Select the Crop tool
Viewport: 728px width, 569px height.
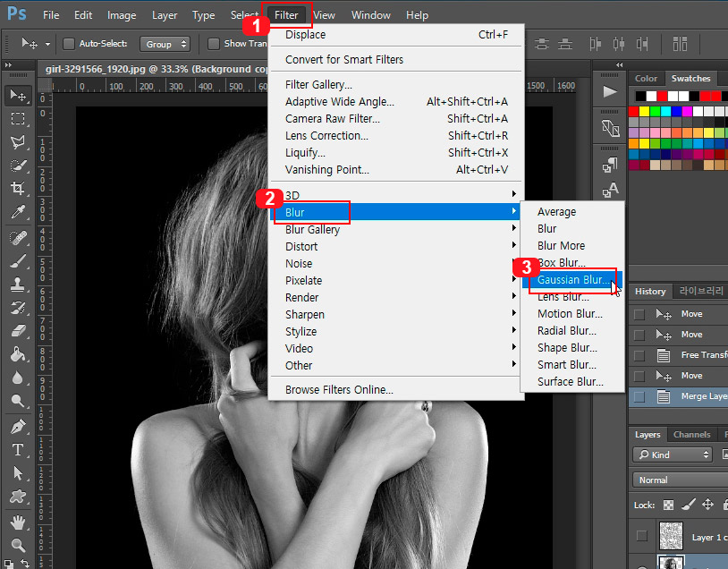(18, 188)
